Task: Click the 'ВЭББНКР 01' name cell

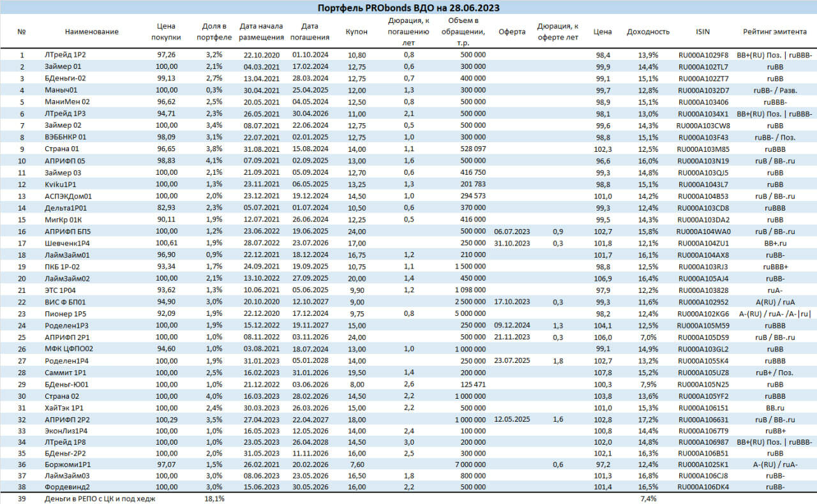Action: click(66, 137)
